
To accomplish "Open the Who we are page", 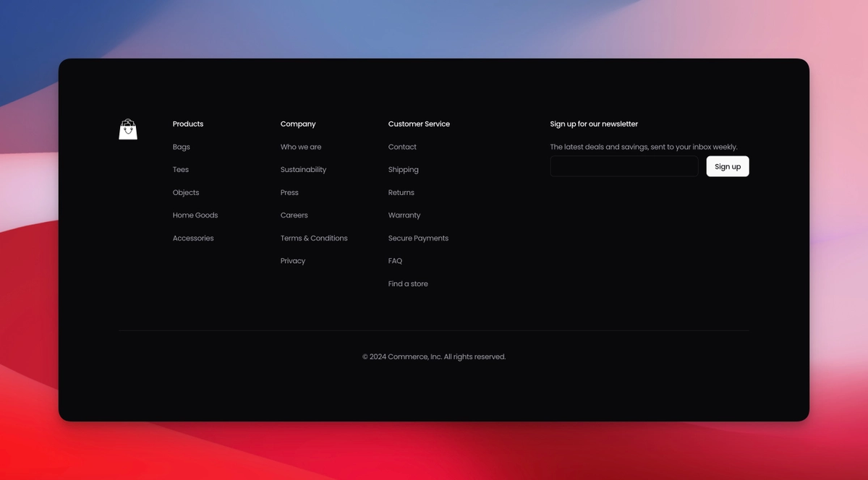I will [301, 147].
